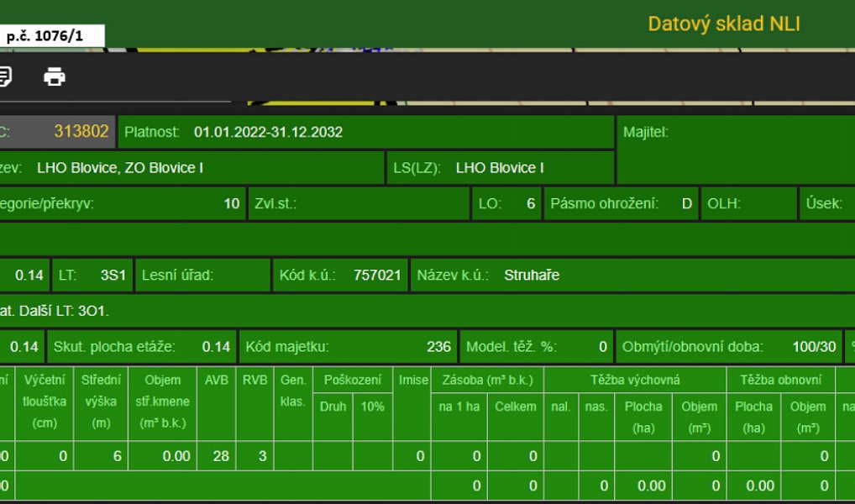Click the Majitel owner field
The width and height of the screenshot is (855, 504).
736,150
